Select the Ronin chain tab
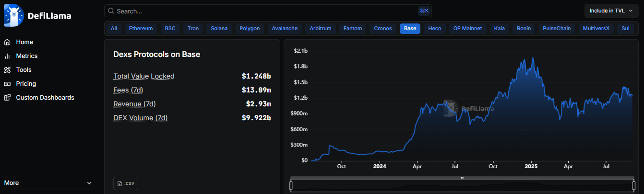The width and height of the screenshot is (644, 194). [524, 29]
